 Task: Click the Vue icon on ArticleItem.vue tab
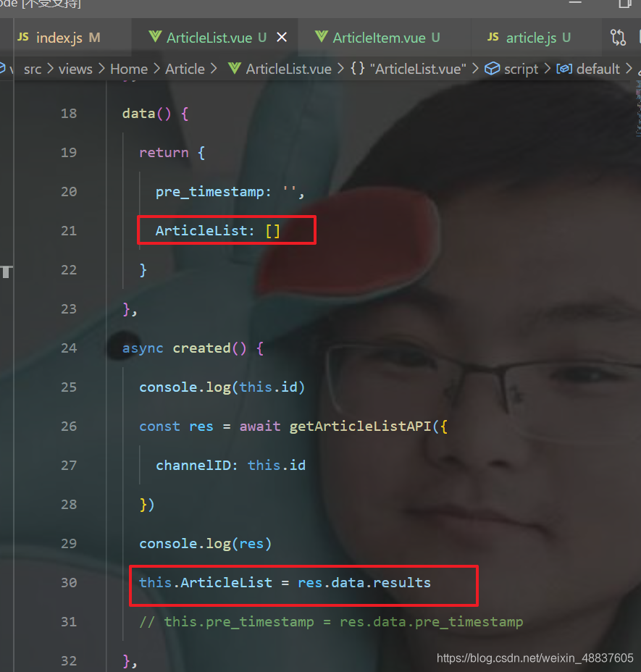click(x=323, y=37)
